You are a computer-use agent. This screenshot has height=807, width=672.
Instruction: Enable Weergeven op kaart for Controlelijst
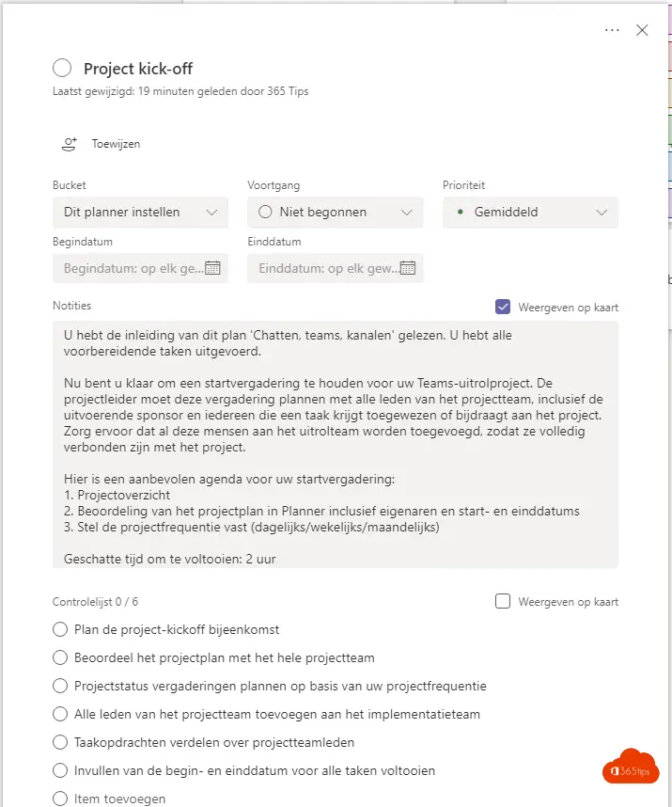pos(503,602)
